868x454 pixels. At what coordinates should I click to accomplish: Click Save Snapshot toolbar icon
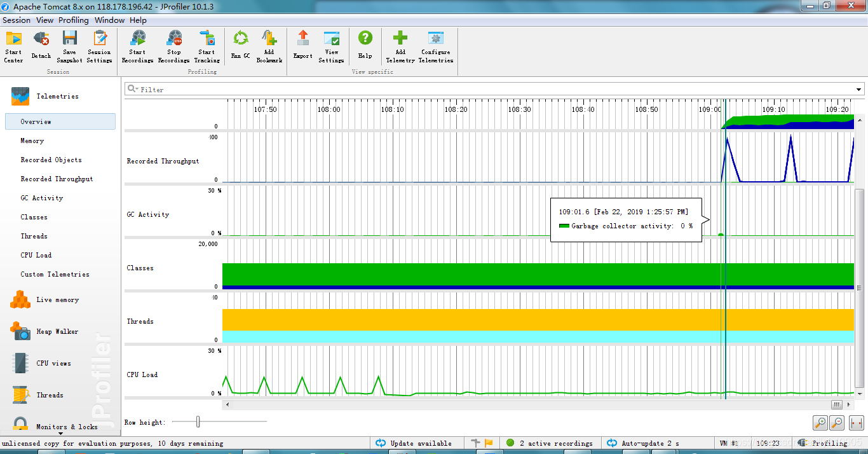pyautogui.click(x=69, y=46)
